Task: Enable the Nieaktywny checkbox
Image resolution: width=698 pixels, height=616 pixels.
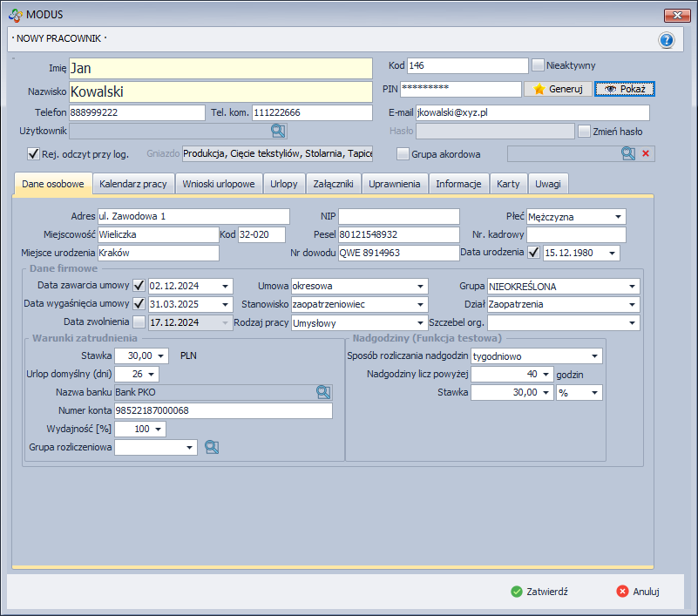Action: coord(539,65)
